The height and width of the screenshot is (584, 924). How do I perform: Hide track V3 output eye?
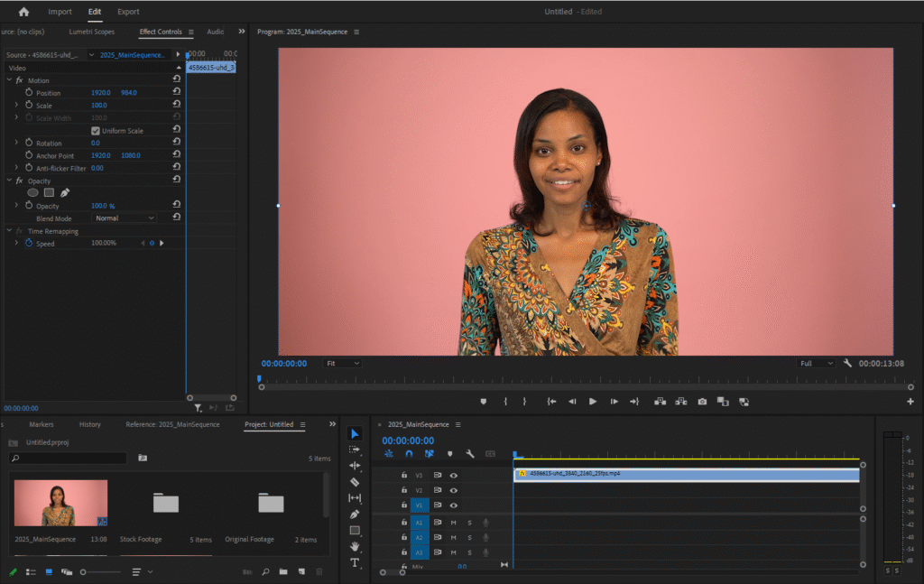pos(454,475)
